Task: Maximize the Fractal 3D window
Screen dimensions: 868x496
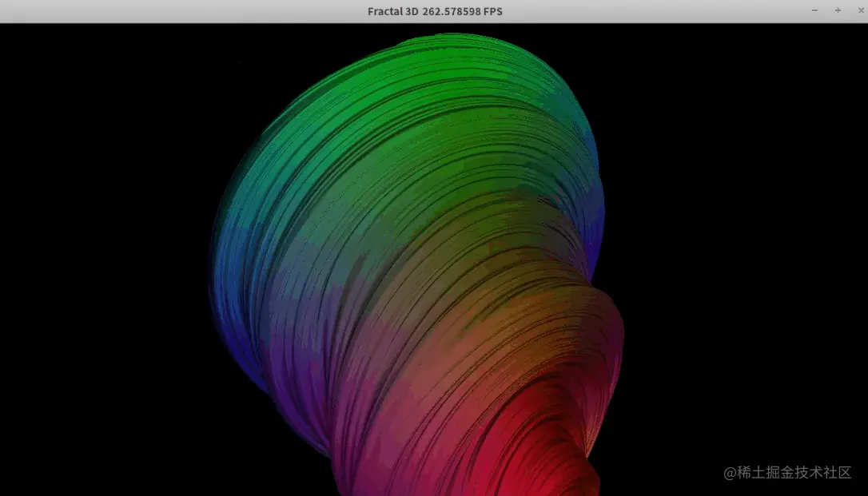Action: click(838, 10)
